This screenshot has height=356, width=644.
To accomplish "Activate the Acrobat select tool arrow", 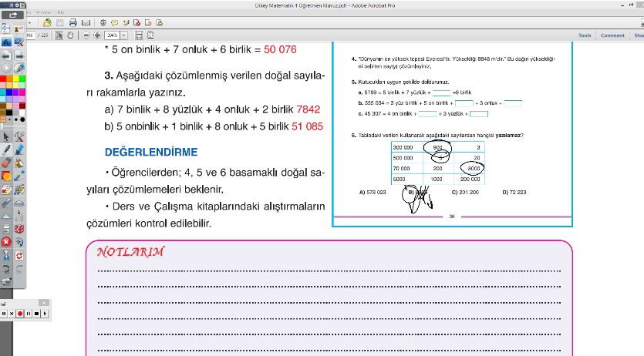I will click(59, 35).
